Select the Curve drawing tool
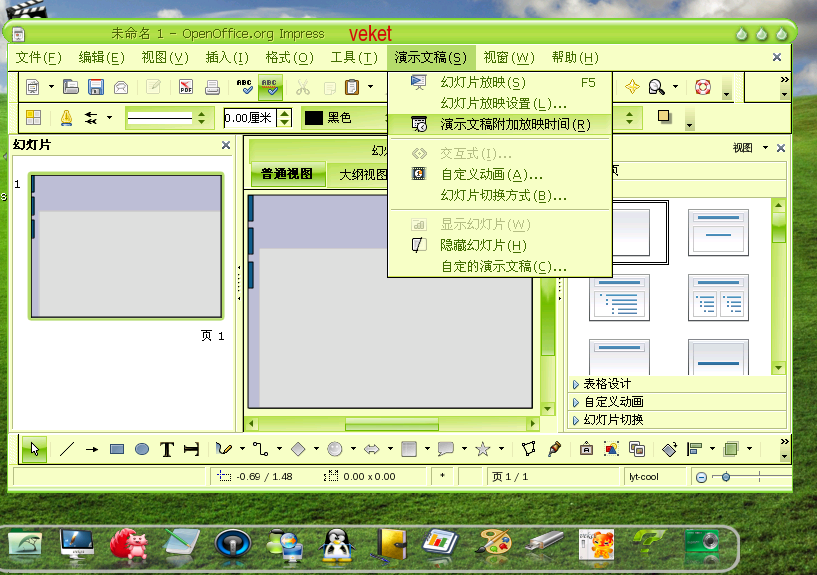This screenshot has width=817, height=575. click(224, 449)
